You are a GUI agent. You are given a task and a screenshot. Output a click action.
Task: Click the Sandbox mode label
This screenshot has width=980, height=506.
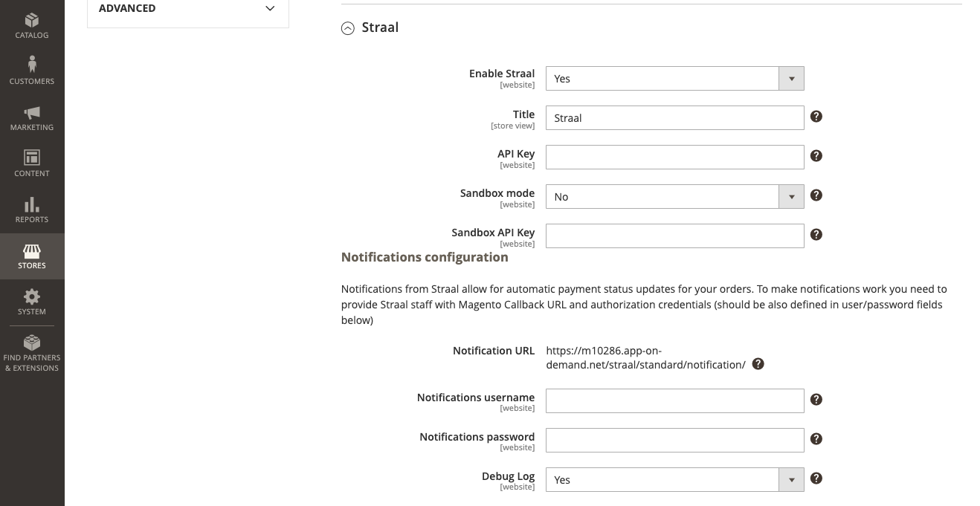tap(497, 193)
